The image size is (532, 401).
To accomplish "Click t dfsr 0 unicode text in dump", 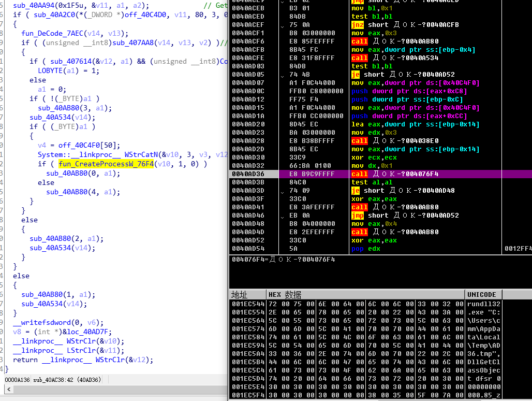I will 483,379.
